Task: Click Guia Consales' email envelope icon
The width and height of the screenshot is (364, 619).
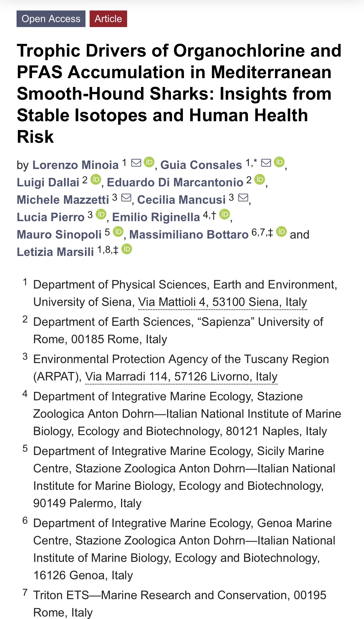Action: coord(266,163)
